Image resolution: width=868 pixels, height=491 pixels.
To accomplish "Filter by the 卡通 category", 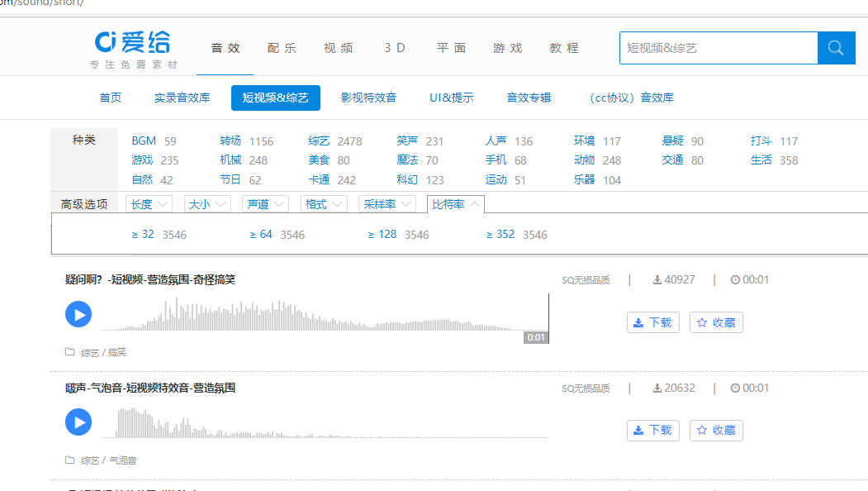I will 319,179.
